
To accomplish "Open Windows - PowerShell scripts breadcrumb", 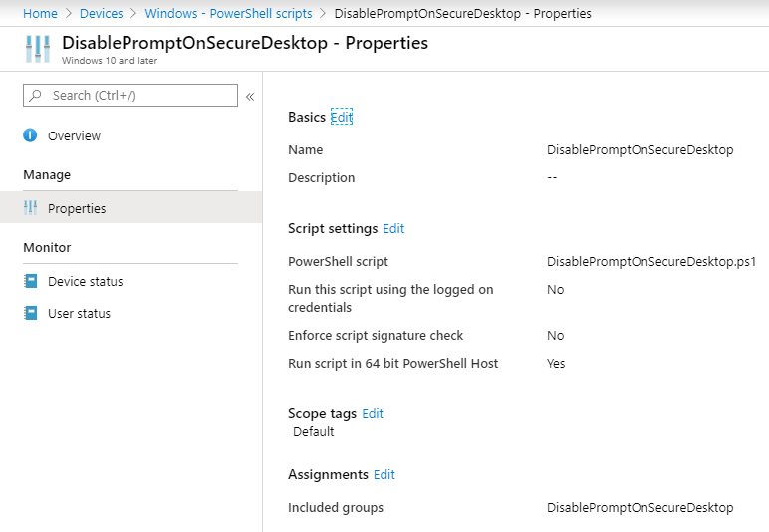I will (228, 13).
